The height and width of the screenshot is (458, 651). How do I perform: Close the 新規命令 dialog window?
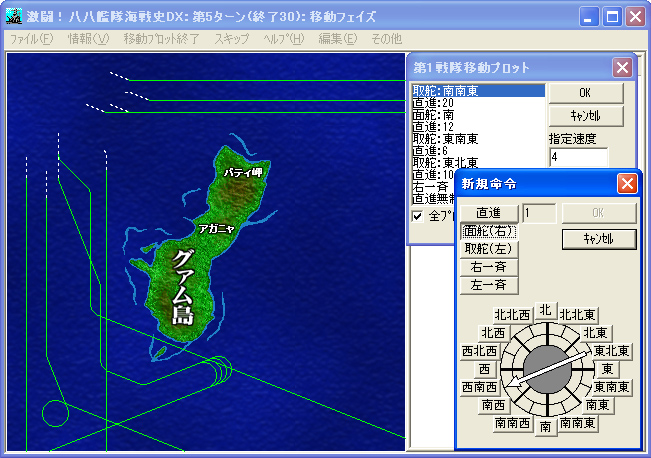627,183
